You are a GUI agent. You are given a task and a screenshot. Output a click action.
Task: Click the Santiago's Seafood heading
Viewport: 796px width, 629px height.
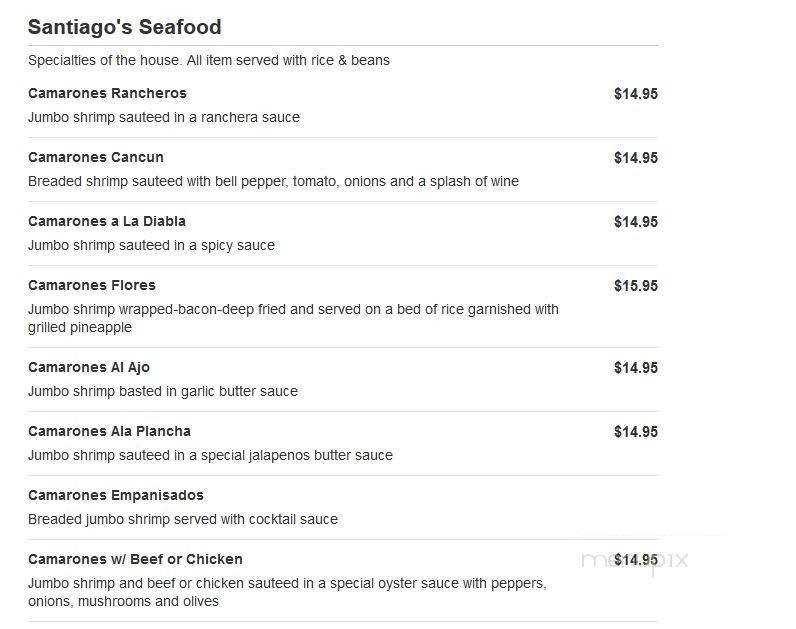(x=125, y=27)
